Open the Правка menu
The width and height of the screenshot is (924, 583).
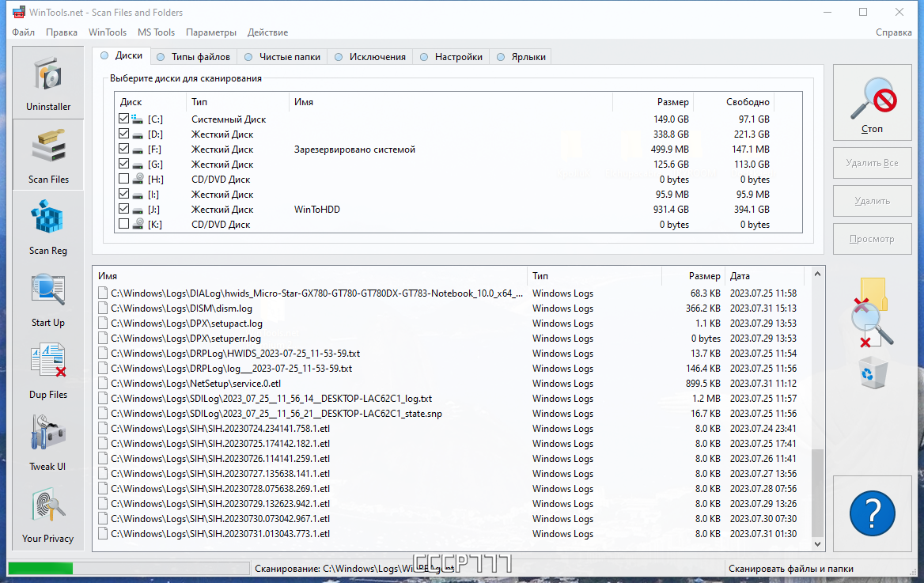pos(61,32)
